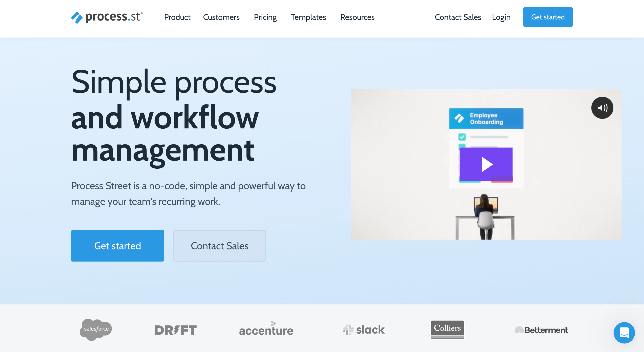Click the Contact Sales button
Screen dimensions: 644x352
(220, 246)
